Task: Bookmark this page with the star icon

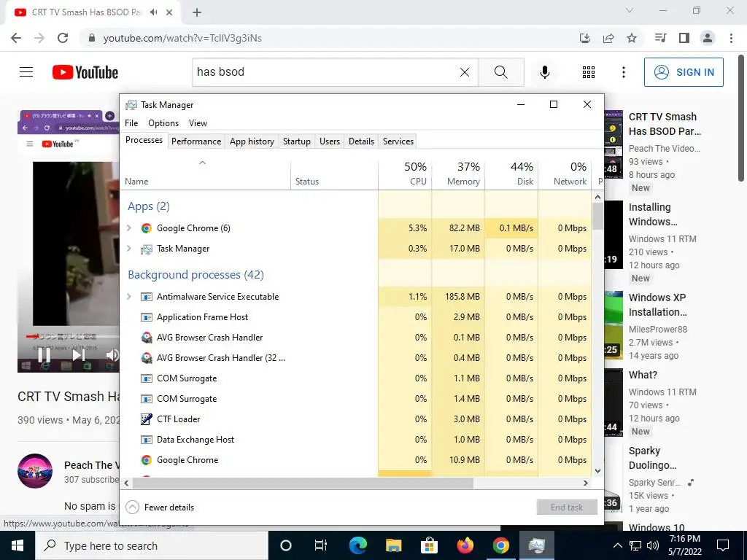Action: (632, 38)
